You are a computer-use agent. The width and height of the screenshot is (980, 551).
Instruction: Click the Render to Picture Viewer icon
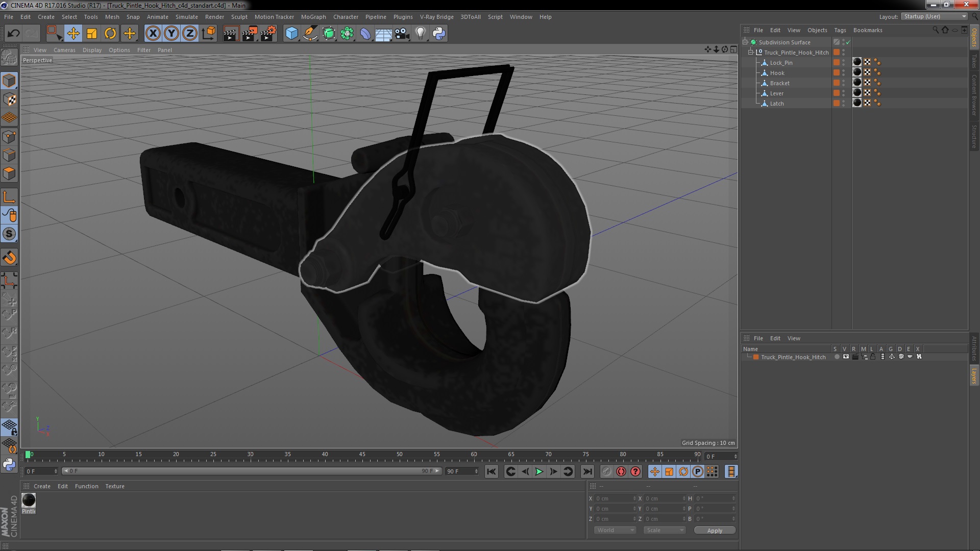250,34
